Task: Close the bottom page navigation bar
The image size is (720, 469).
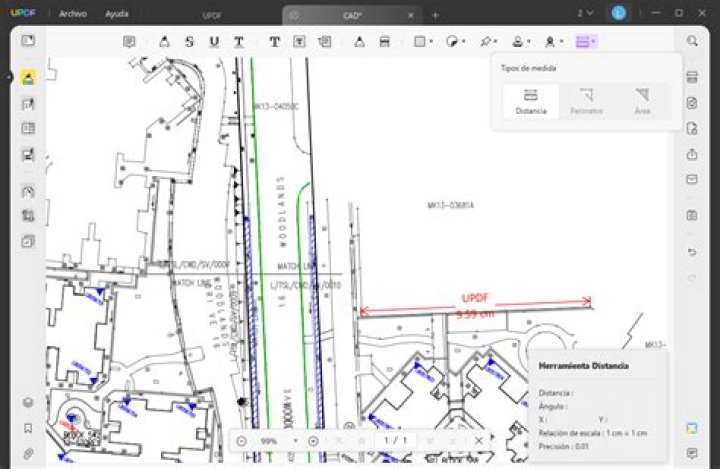Action: [x=478, y=441]
